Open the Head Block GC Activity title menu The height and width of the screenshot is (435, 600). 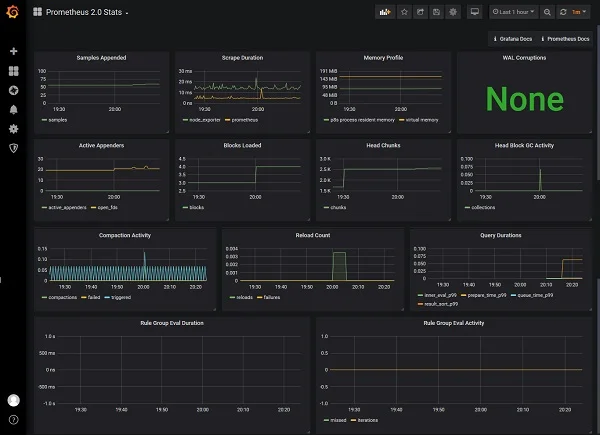click(524, 145)
